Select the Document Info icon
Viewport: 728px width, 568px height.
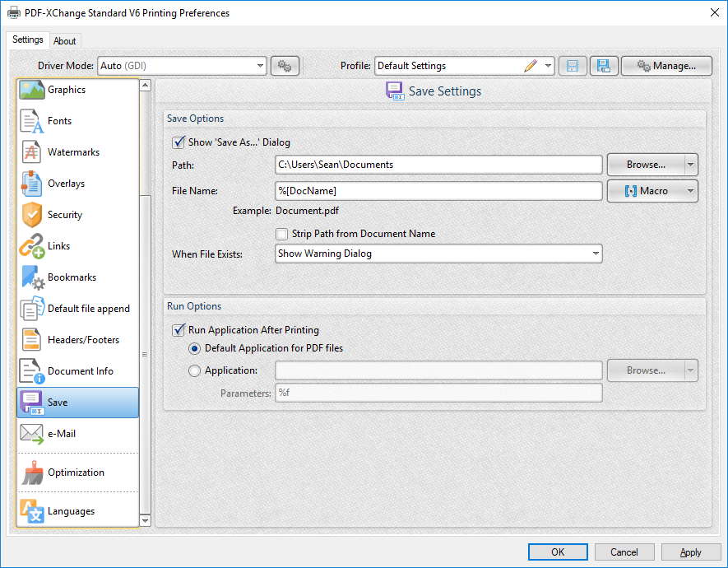tap(31, 371)
